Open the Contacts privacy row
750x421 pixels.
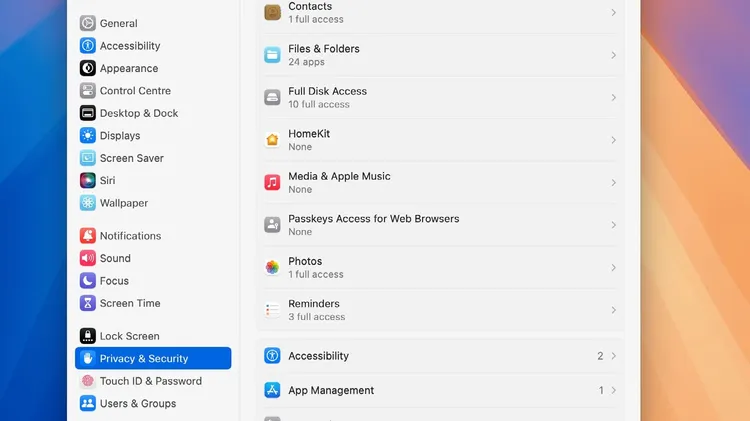(x=440, y=13)
